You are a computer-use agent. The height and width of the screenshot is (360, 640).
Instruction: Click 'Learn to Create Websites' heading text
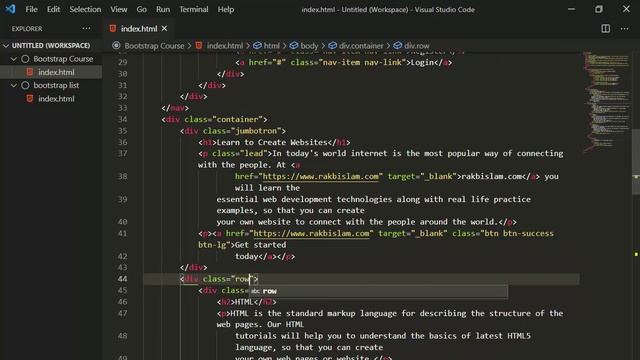(x=272, y=142)
